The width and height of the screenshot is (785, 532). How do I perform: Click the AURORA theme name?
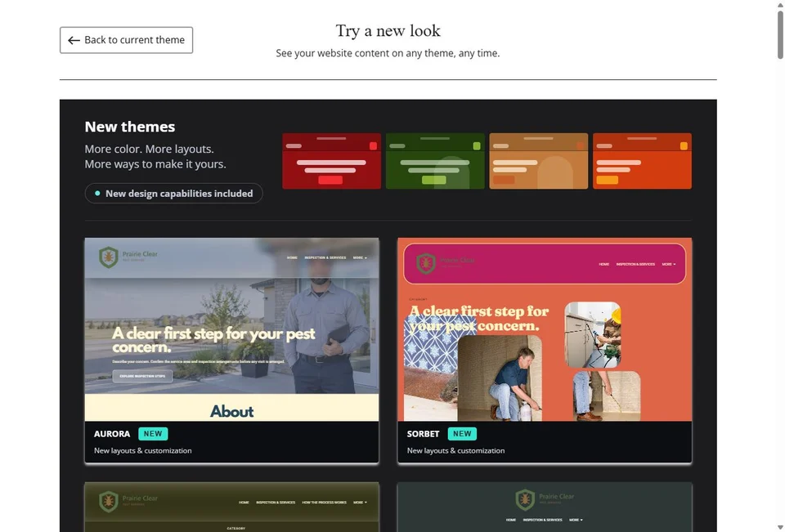click(x=112, y=434)
